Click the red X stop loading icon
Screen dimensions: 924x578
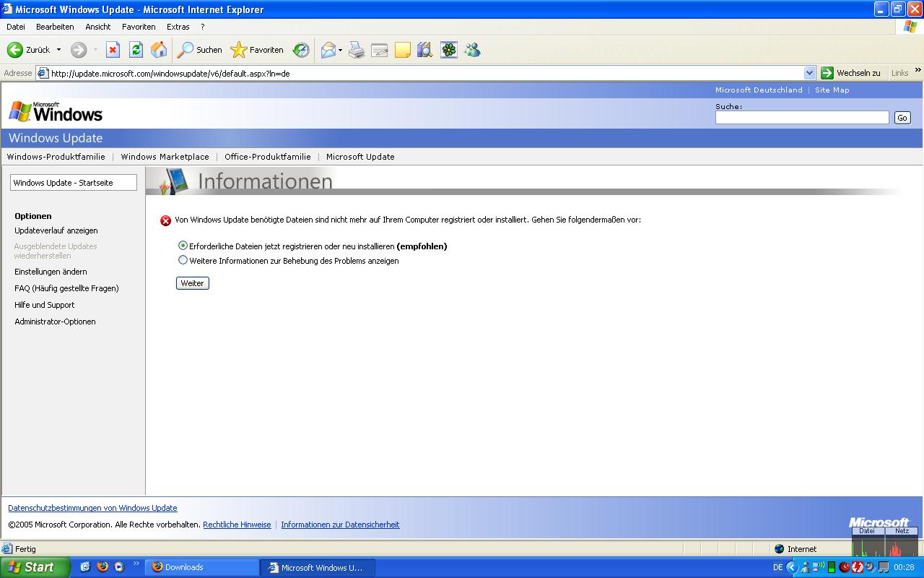[113, 50]
